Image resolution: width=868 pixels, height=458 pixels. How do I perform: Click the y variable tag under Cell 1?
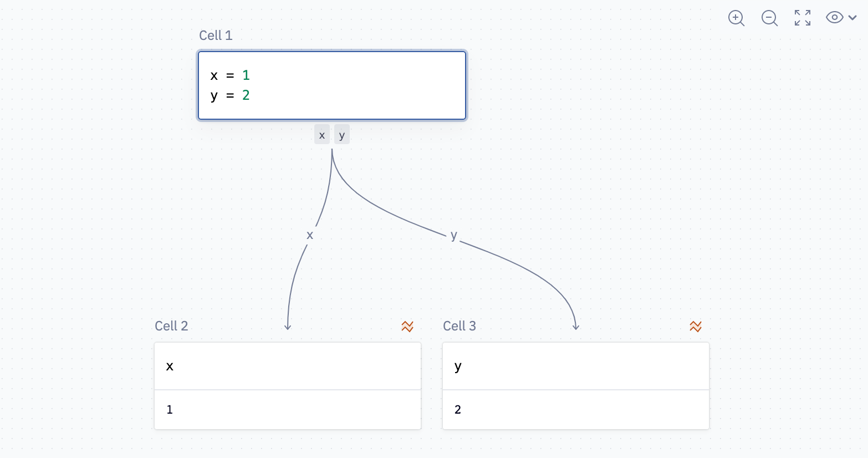pyautogui.click(x=342, y=135)
